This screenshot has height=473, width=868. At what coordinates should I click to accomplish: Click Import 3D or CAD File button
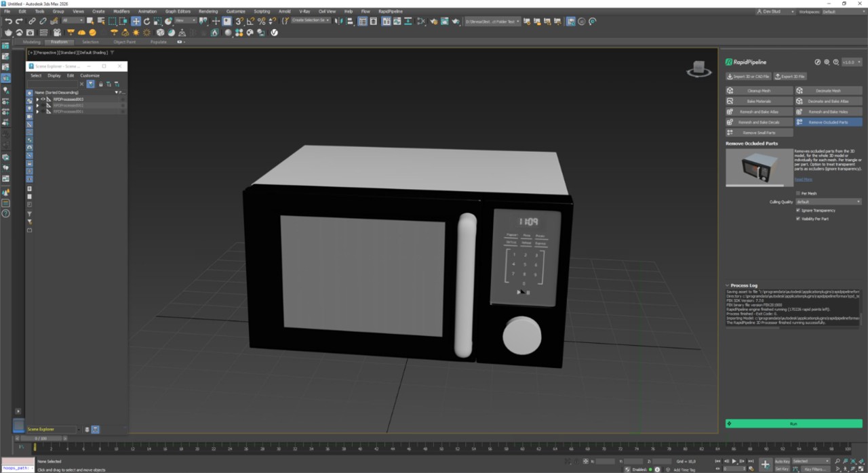pos(749,77)
